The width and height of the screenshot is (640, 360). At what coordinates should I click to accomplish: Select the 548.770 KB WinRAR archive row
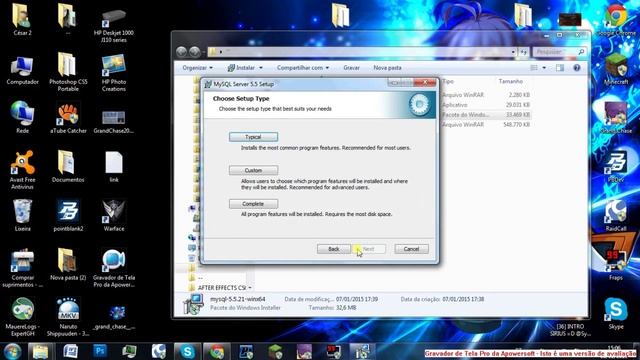coord(486,124)
